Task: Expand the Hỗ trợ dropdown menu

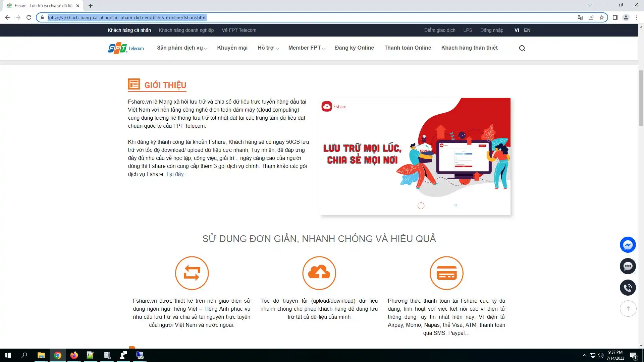Action: click(x=268, y=48)
